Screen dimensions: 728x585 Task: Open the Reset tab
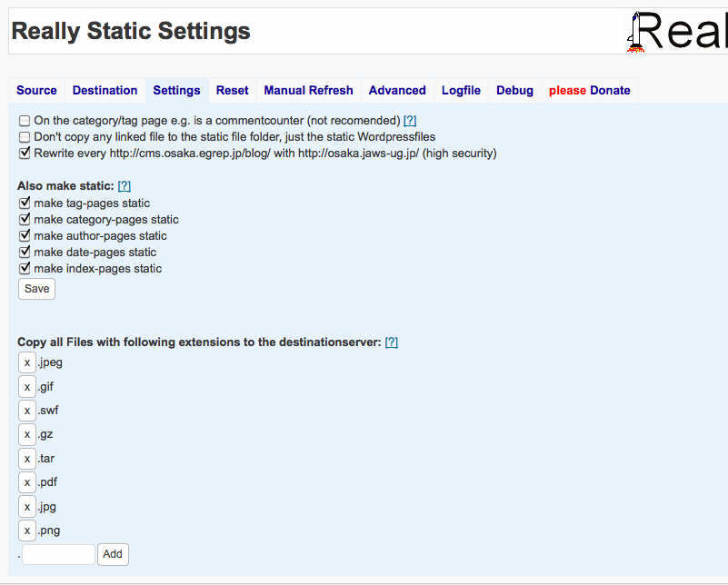232,90
